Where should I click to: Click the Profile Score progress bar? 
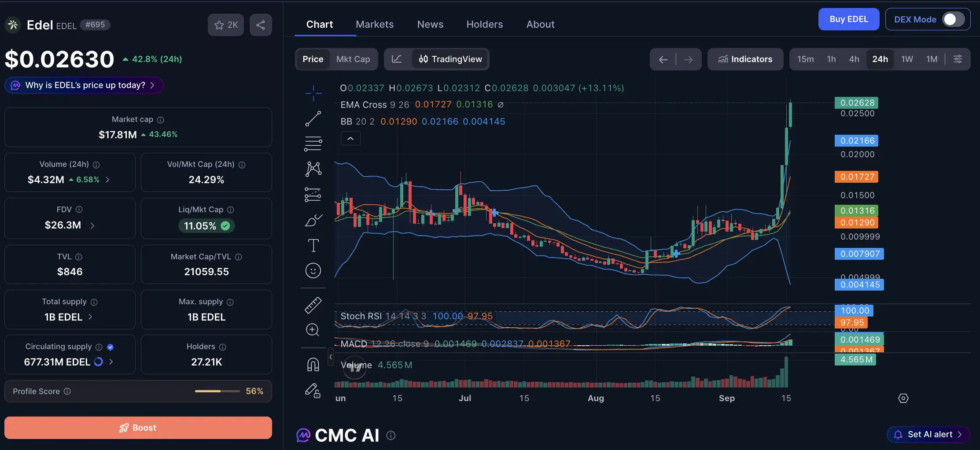click(217, 391)
